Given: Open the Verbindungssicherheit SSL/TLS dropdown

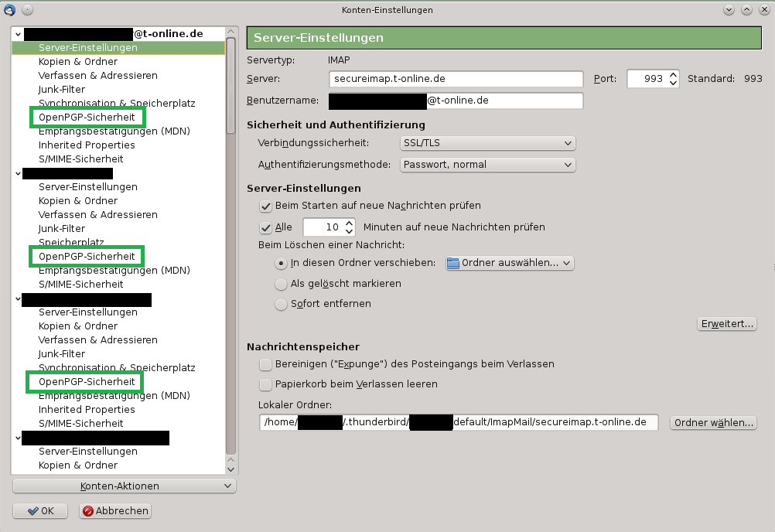Looking at the screenshot, I should coord(487,143).
